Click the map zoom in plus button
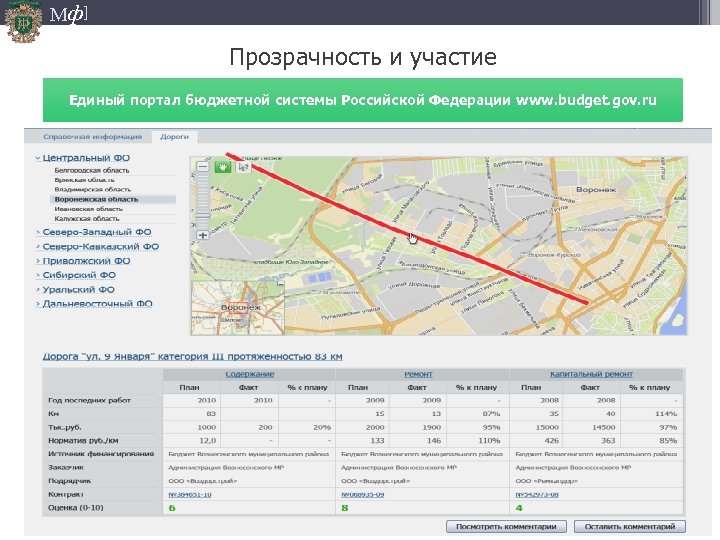Viewport: 720px width, 540px height. 202,235
